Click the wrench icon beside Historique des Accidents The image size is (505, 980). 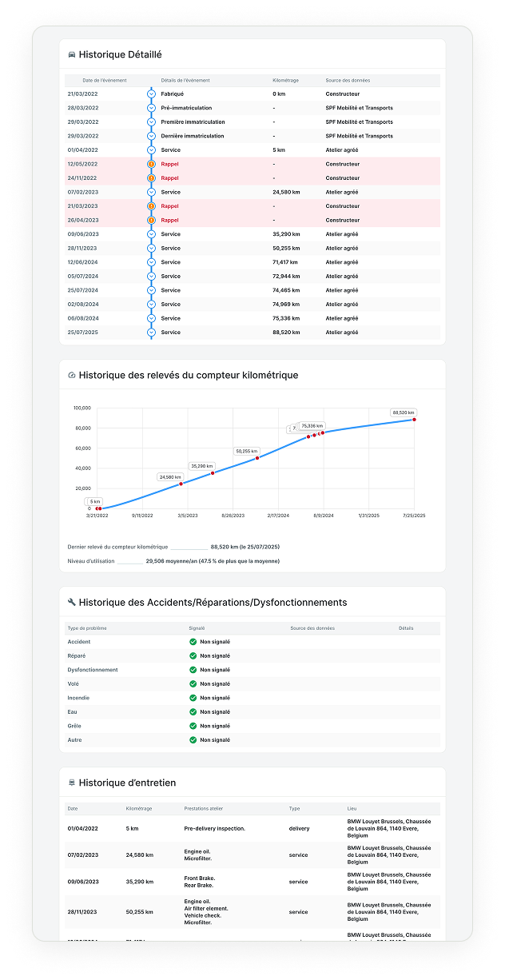[72, 602]
